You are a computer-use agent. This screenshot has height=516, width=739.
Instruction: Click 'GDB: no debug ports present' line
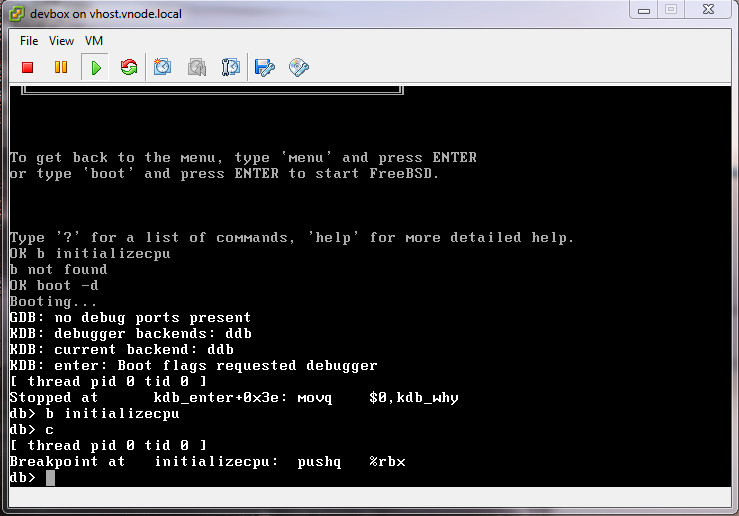tap(131, 318)
